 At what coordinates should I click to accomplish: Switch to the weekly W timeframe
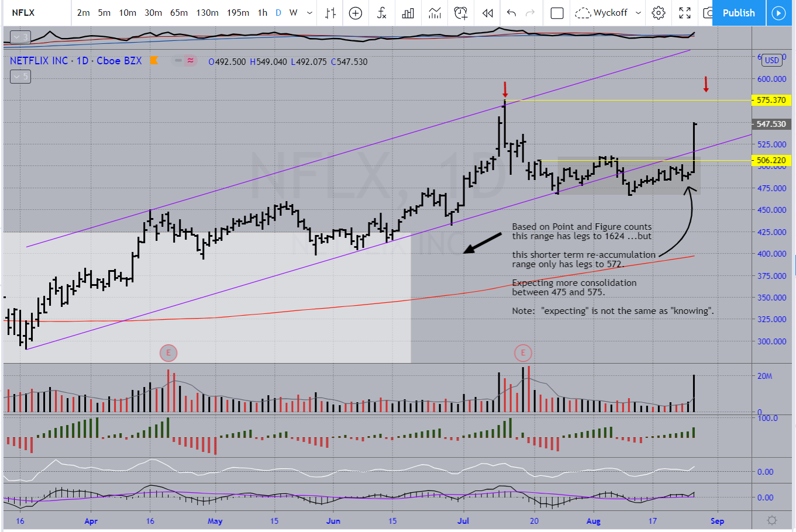[x=294, y=13]
